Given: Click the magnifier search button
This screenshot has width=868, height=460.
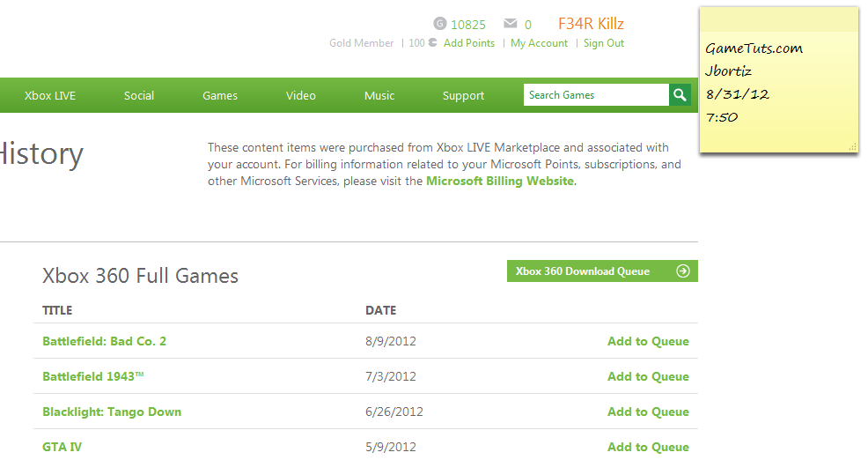Looking at the screenshot, I should [680, 95].
